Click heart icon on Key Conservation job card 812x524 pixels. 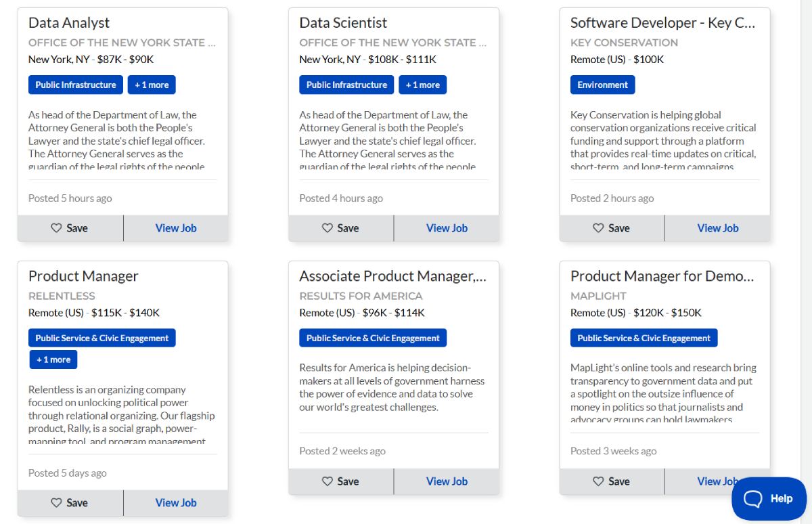598,228
